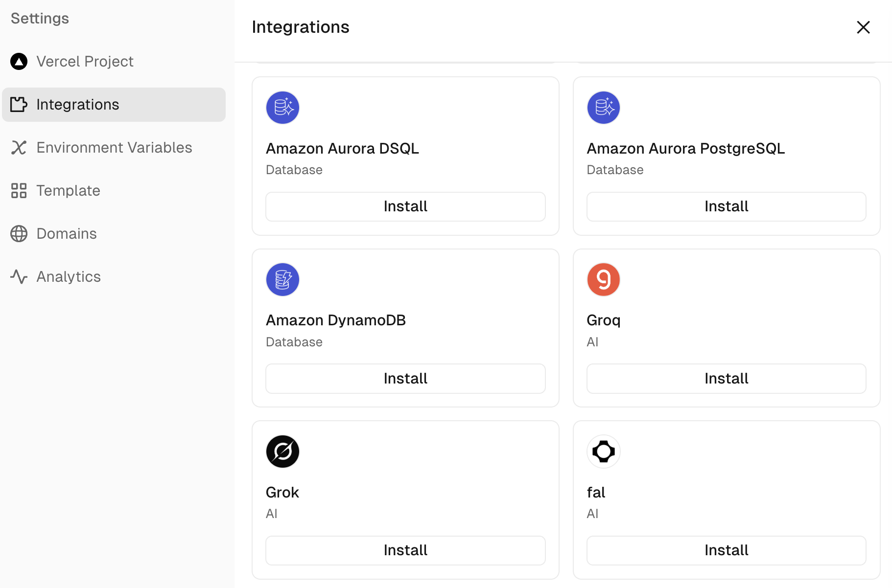
Task: Open the Template settings section
Action: pyautogui.click(x=114, y=191)
